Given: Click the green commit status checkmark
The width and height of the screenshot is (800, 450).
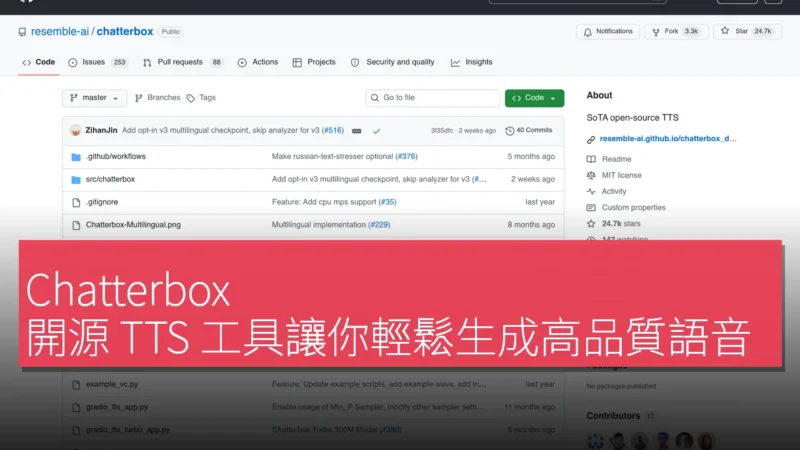Looking at the screenshot, I should point(377,131).
